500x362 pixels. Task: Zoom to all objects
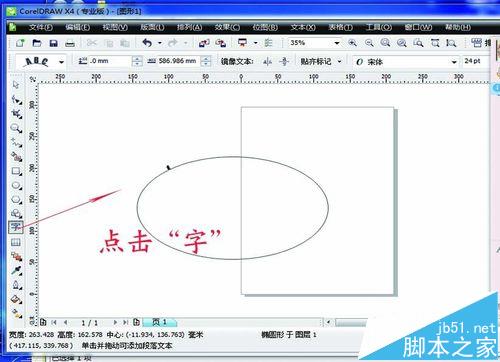[x=402, y=43]
